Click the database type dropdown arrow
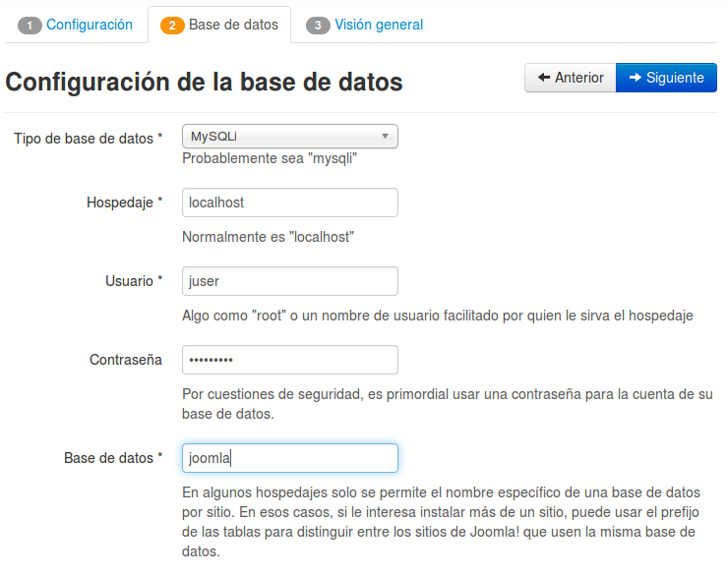 tap(385, 138)
